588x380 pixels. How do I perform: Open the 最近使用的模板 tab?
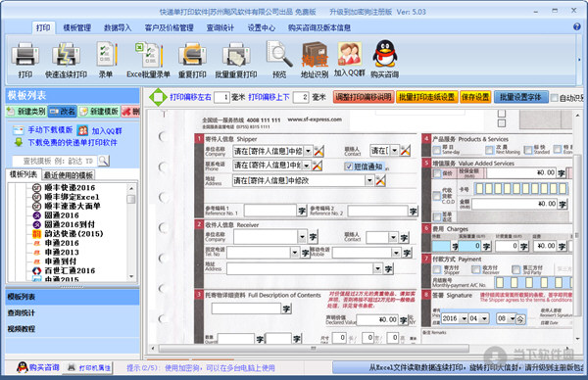[69, 175]
